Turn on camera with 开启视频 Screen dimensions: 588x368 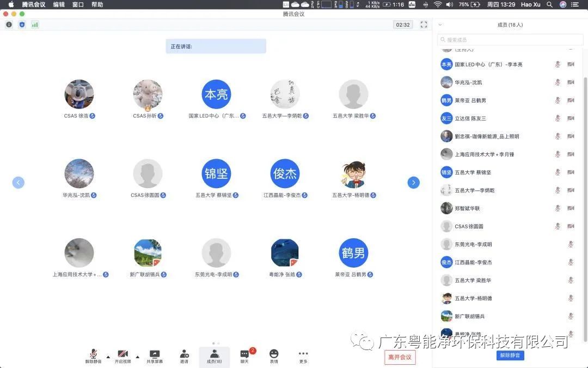click(123, 357)
